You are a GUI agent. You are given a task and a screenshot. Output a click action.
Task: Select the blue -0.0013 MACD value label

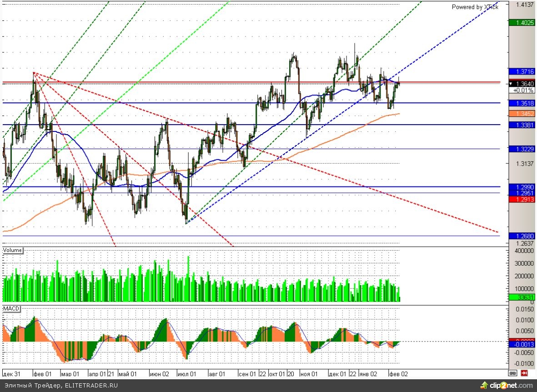[x=522, y=344]
